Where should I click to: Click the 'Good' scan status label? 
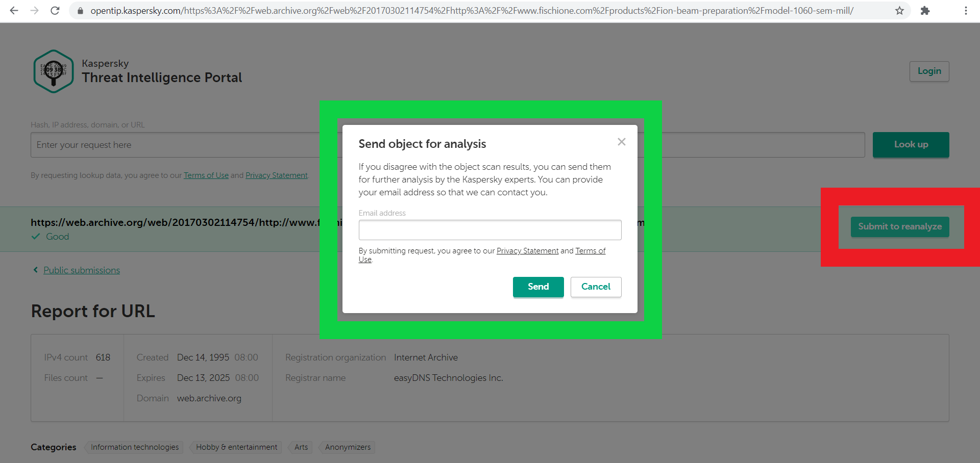pos(57,237)
